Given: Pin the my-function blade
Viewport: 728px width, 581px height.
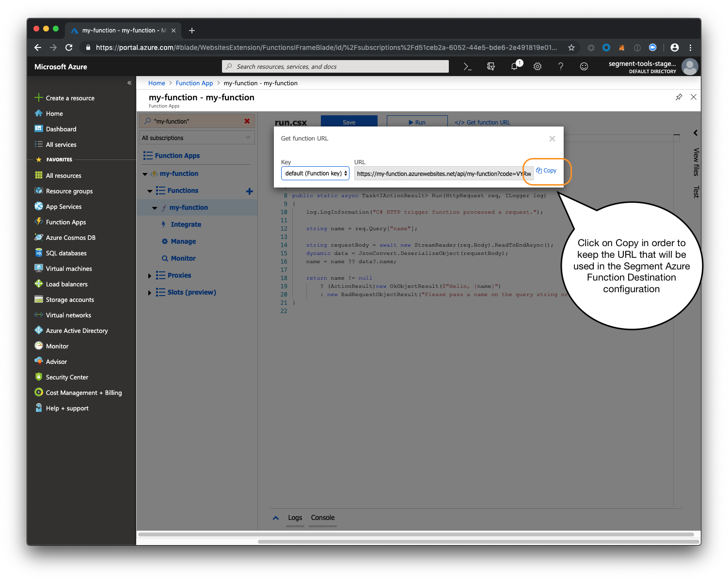Looking at the screenshot, I should (679, 97).
